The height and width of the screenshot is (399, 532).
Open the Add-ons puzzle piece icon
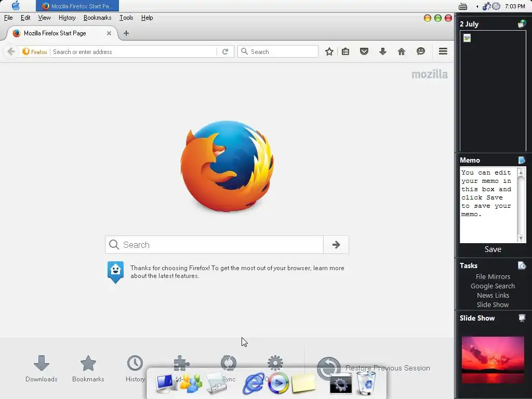pyautogui.click(x=181, y=363)
